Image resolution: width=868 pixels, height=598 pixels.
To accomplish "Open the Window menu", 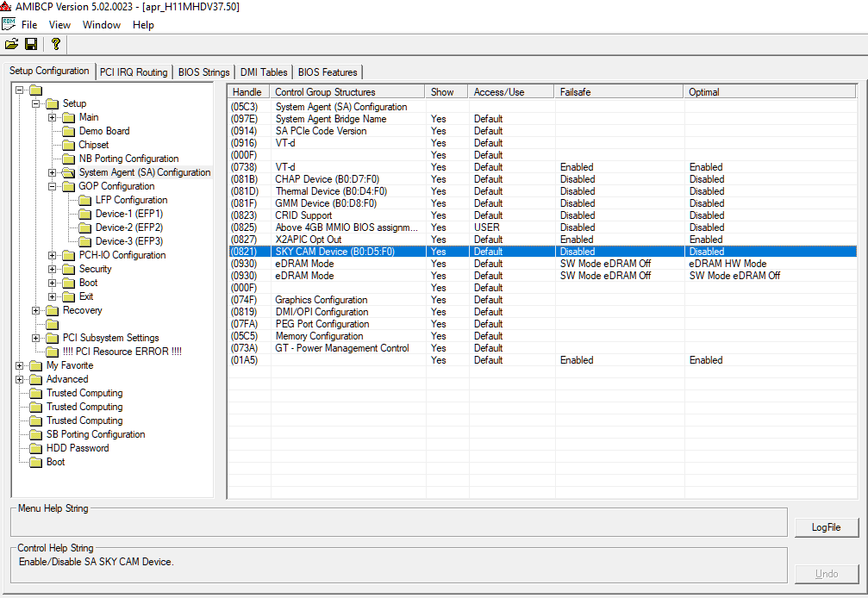I will [102, 25].
